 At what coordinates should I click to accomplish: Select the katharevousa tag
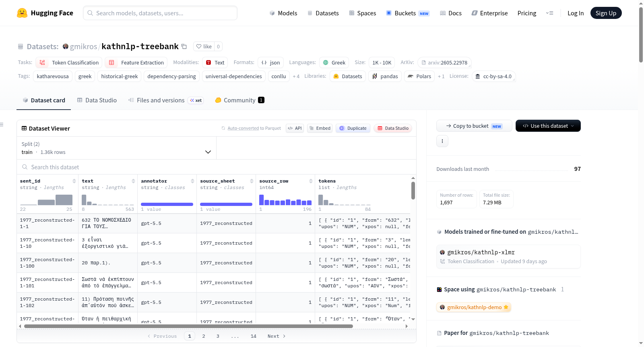coord(53,76)
